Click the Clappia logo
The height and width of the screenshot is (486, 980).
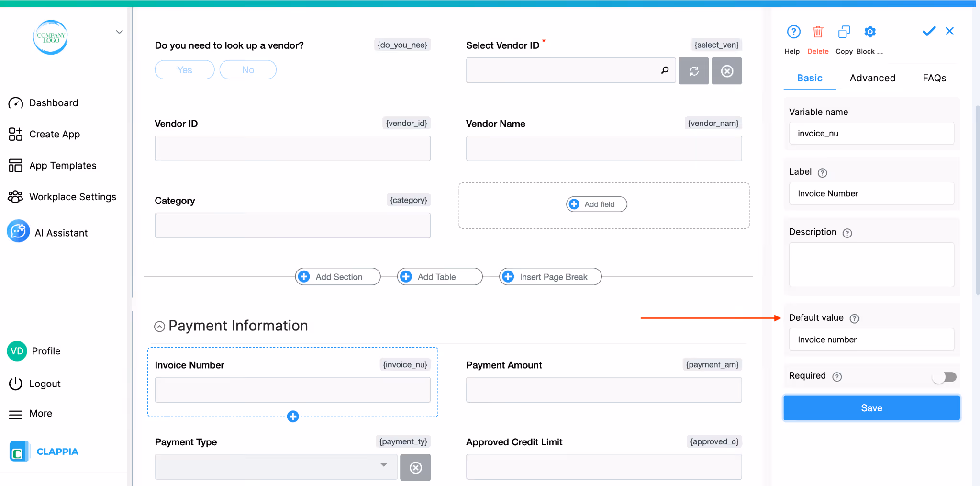pos(44,451)
